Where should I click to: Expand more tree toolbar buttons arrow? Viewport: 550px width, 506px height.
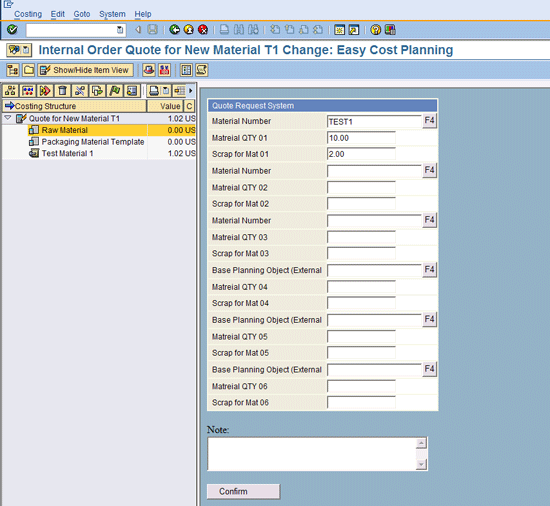[x=190, y=91]
